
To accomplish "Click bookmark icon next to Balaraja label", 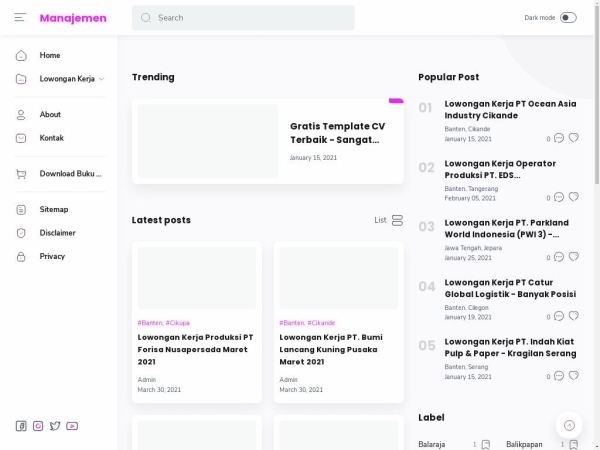I will tap(486, 444).
